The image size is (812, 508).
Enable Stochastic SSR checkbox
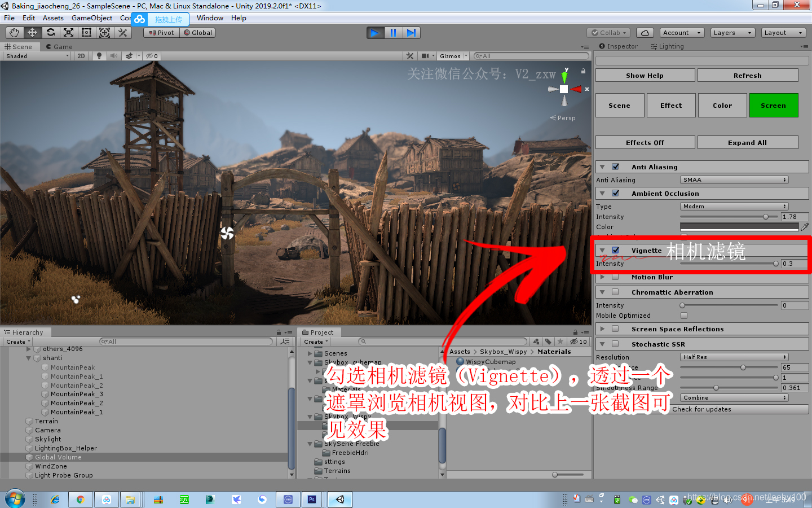[615, 344]
